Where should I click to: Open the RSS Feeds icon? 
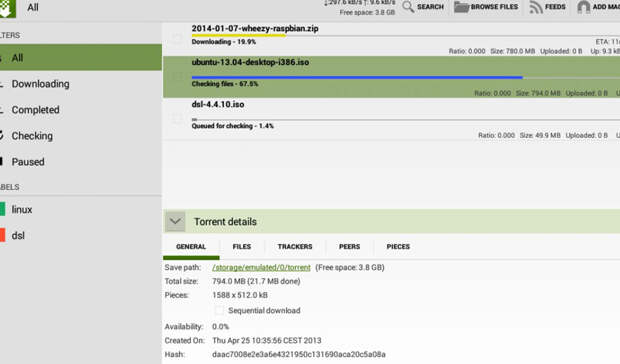(x=536, y=7)
